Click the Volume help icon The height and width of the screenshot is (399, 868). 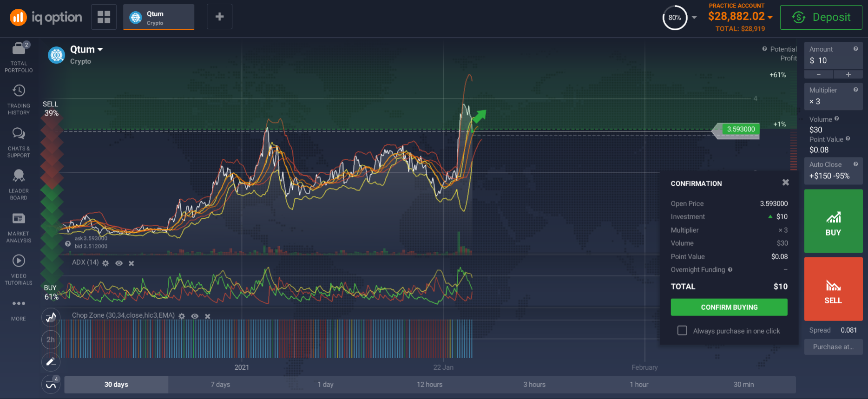[x=836, y=118]
